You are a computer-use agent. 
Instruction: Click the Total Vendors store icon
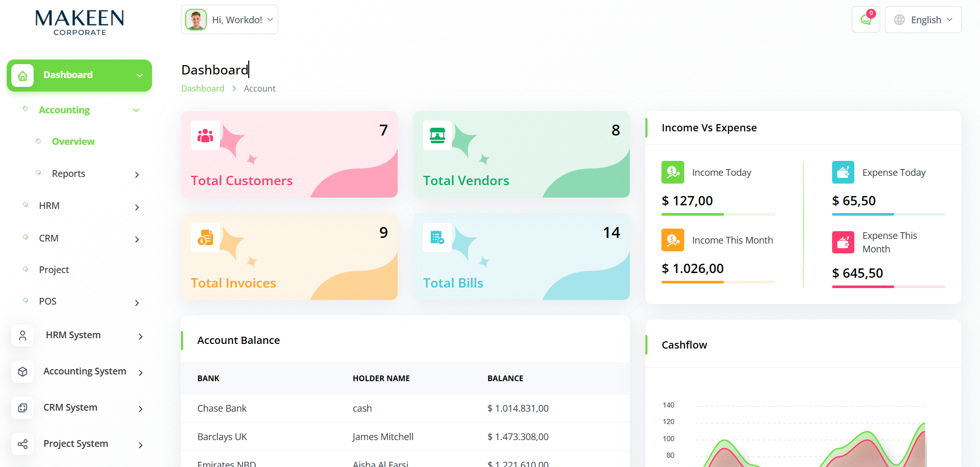tap(438, 135)
